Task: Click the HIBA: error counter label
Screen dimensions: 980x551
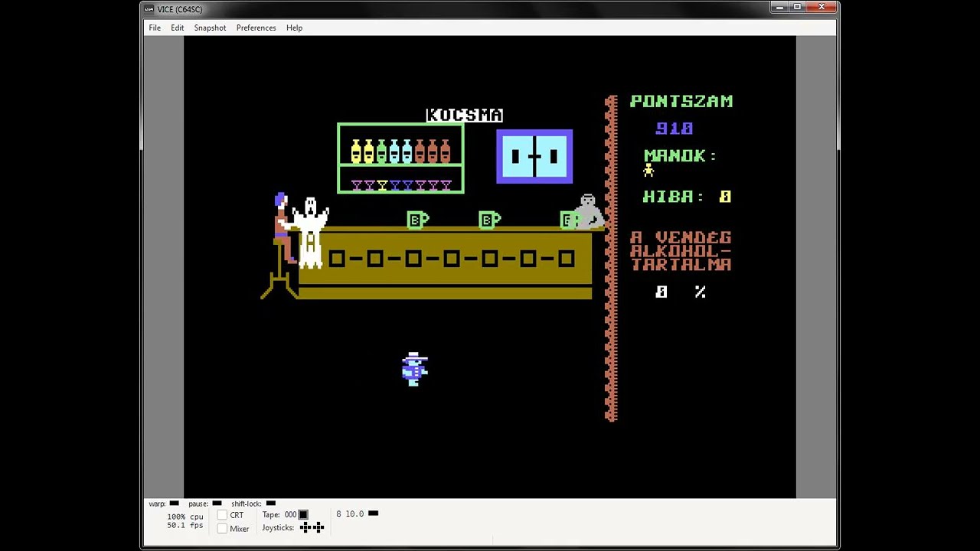Action: [674, 197]
